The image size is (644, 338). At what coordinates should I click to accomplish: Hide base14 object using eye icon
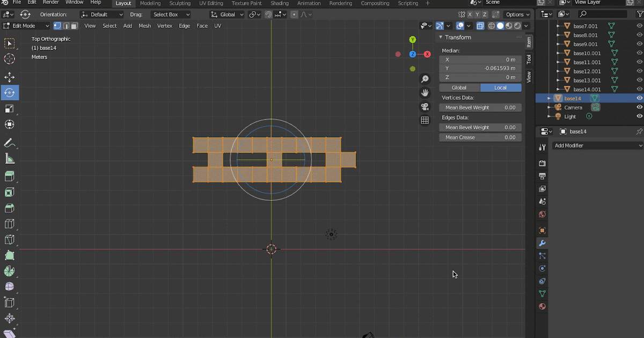(x=639, y=98)
